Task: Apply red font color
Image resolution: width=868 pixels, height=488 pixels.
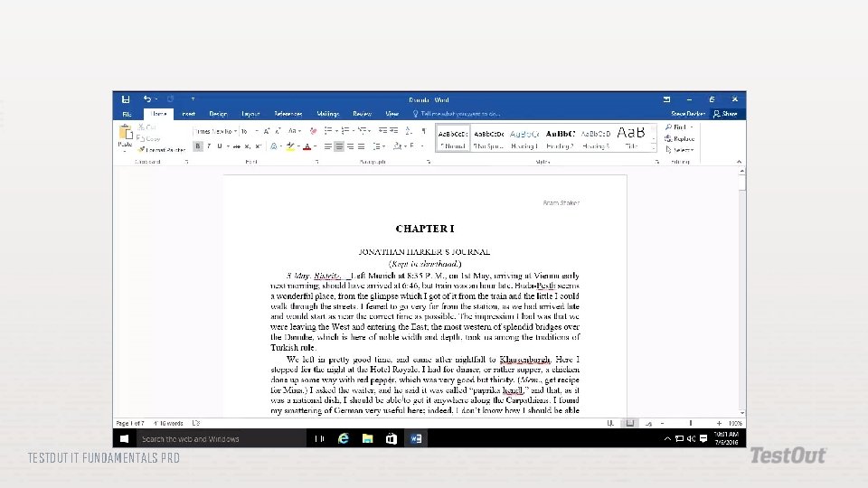Action: (307, 146)
